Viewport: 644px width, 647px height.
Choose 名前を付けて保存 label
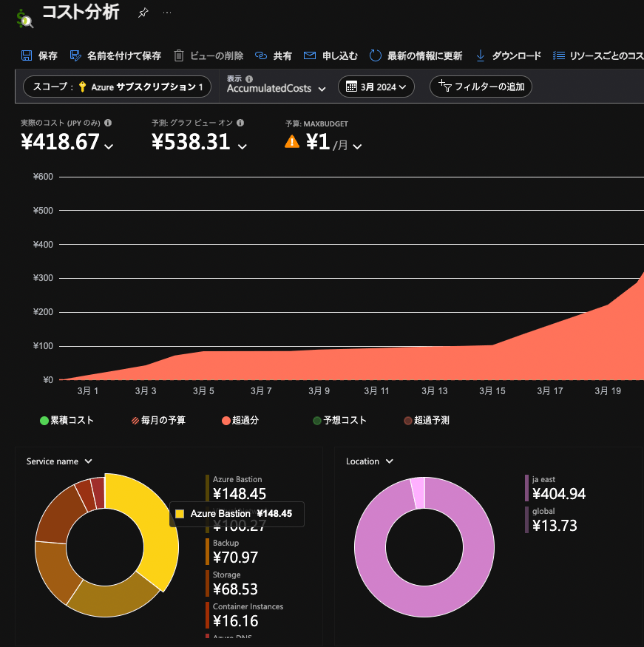click(x=124, y=55)
